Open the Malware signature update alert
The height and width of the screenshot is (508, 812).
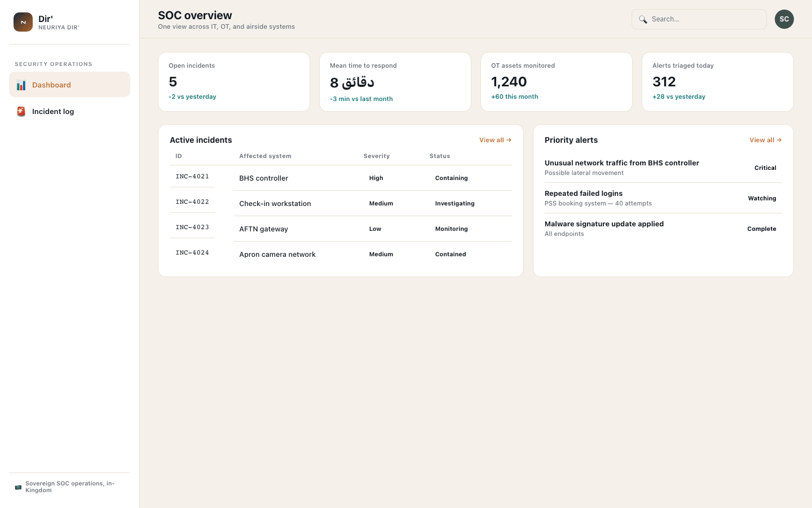[x=663, y=229]
